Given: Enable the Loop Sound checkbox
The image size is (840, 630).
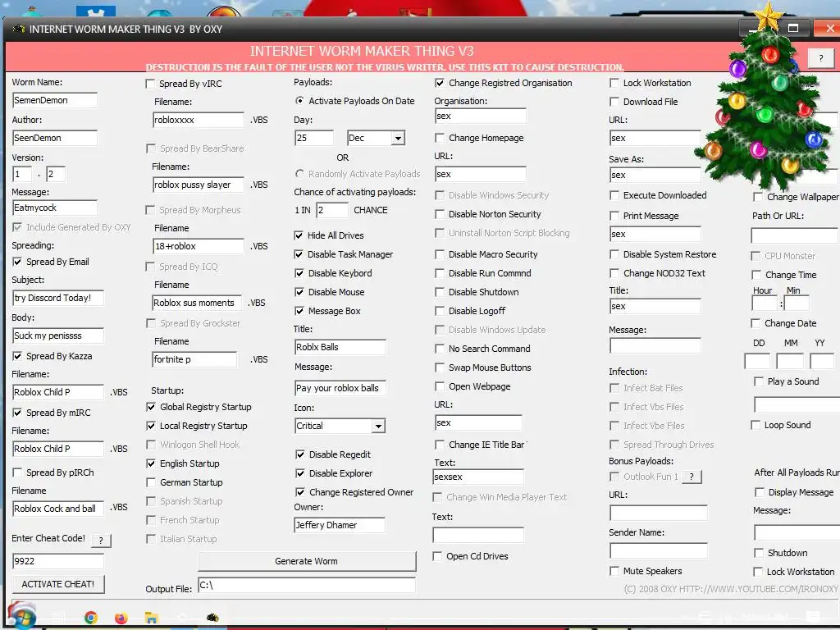Looking at the screenshot, I should pyautogui.click(x=756, y=425).
